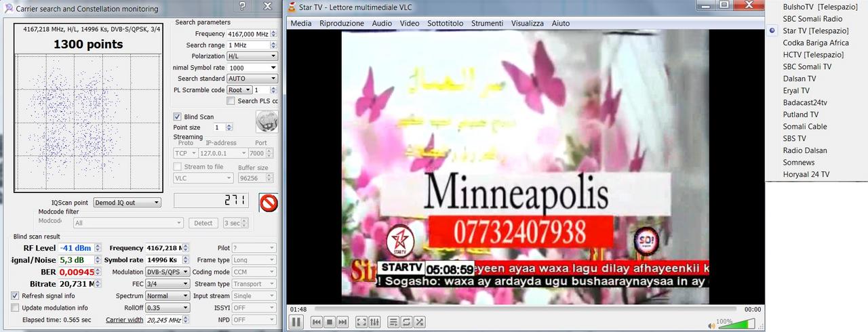Show the VLC playlist
868x332 pixels.
click(394, 322)
